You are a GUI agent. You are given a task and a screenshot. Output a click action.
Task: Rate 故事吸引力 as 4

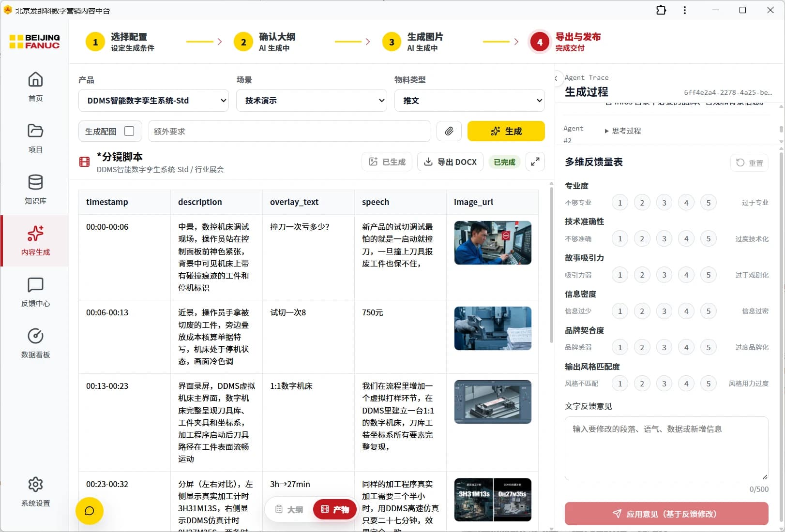click(686, 275)
